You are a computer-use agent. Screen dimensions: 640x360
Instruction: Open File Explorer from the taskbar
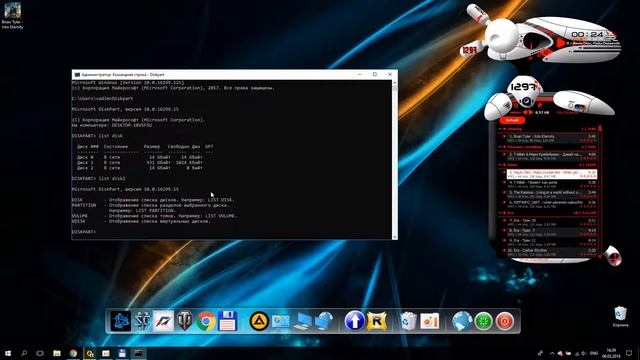click(x=57, y=353)
